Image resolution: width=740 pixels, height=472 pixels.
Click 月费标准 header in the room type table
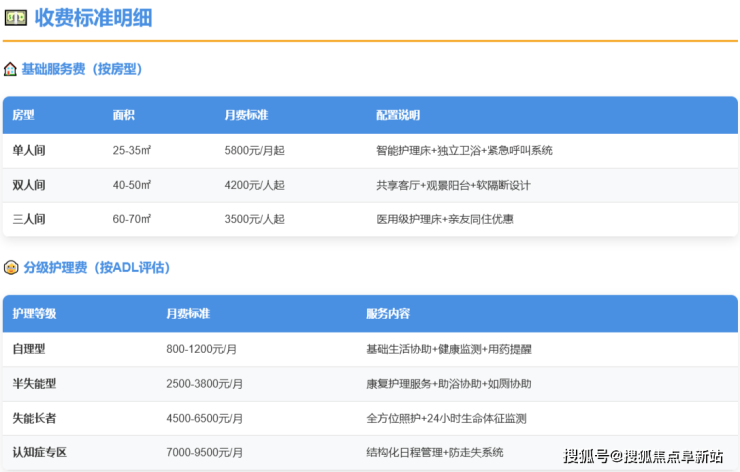[246, 115]
